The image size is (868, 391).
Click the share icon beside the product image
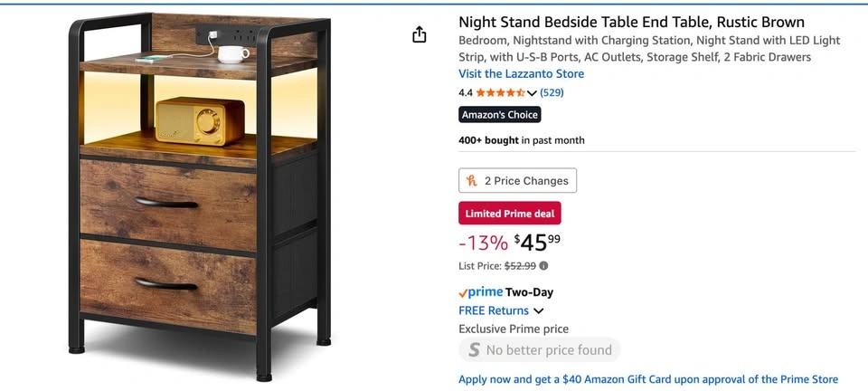(x=419, y=35)
